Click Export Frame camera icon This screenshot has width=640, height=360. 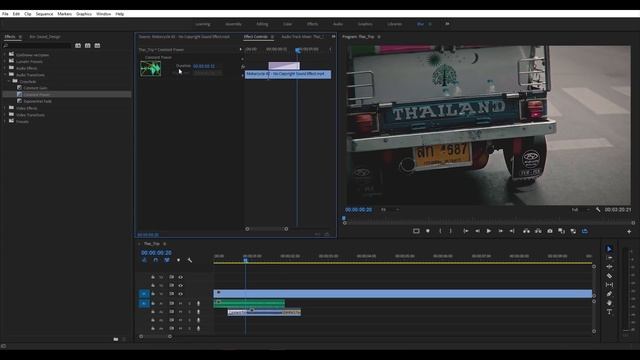550,231
